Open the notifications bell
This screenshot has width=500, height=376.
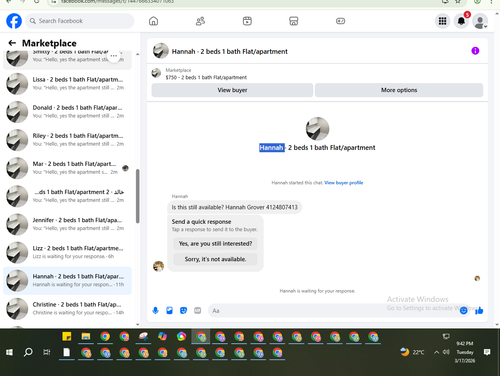pos(461,21)
